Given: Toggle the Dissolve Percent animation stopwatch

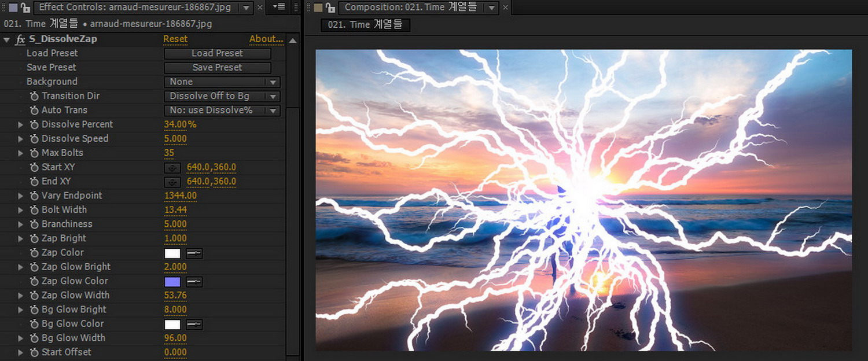Looking at the screenshot, I should pos(34,124).
